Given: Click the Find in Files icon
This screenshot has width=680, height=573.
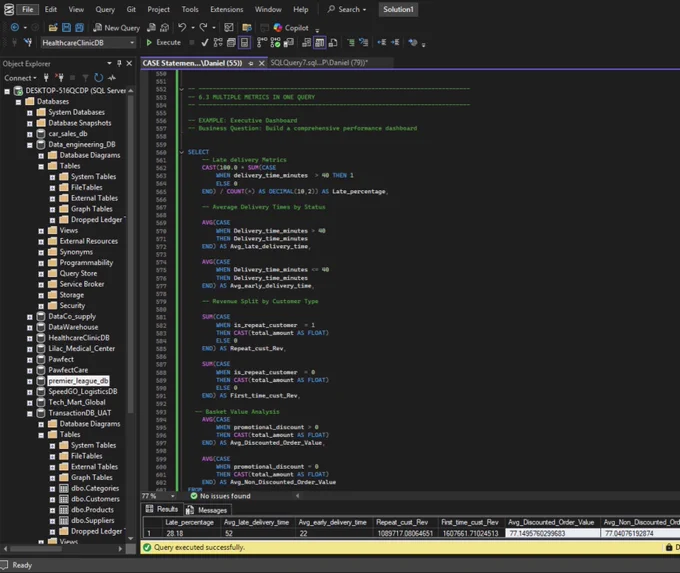Looking at the screenshot, I should pos(247,28).
